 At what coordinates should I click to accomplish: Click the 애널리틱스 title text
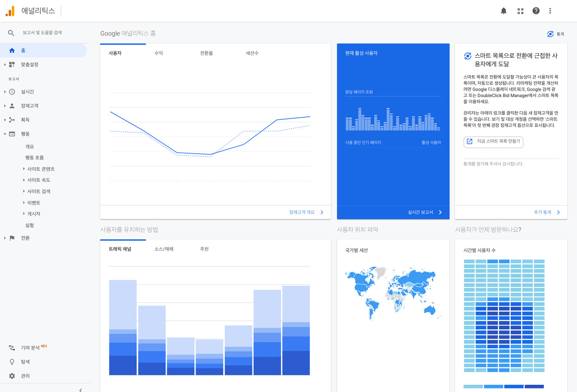pos(38,11)
